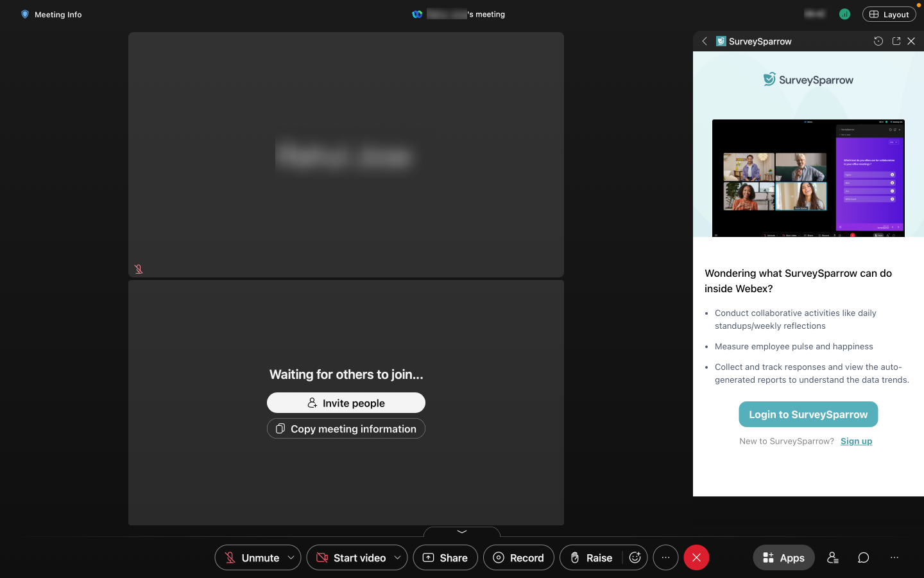The width and height of the screenshot is (924, 578).
Task: Refresh the SurveySparrow app panel
Action: click(x=878, y=41)
